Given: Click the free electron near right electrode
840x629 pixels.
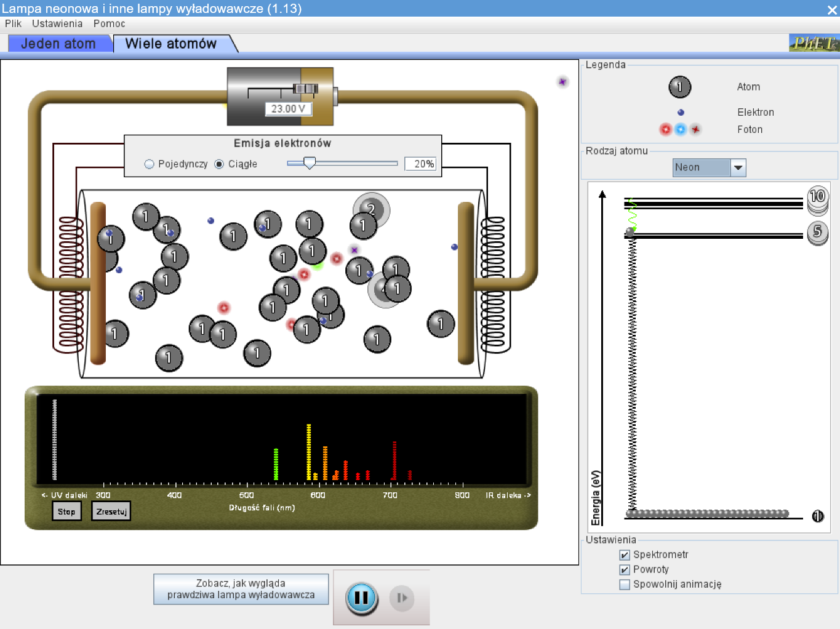Looking at the screenshot, I should coord(454,247).
